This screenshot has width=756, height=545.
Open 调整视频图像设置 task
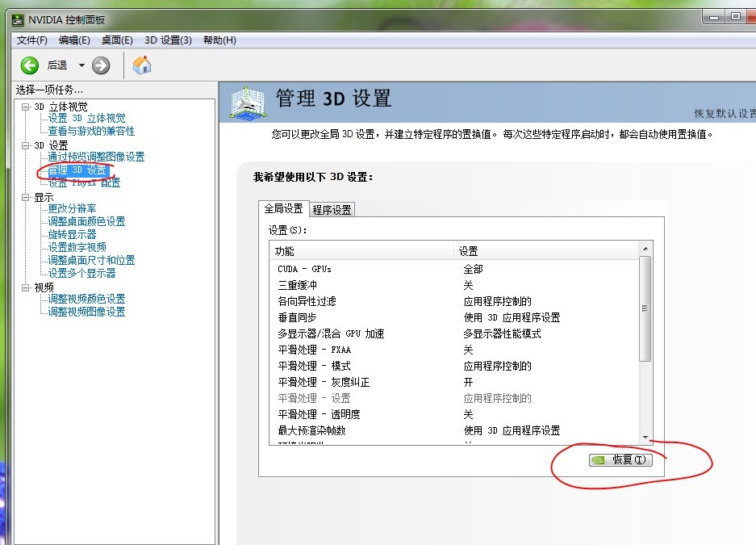pyautogui.click(x=87, y=312)
